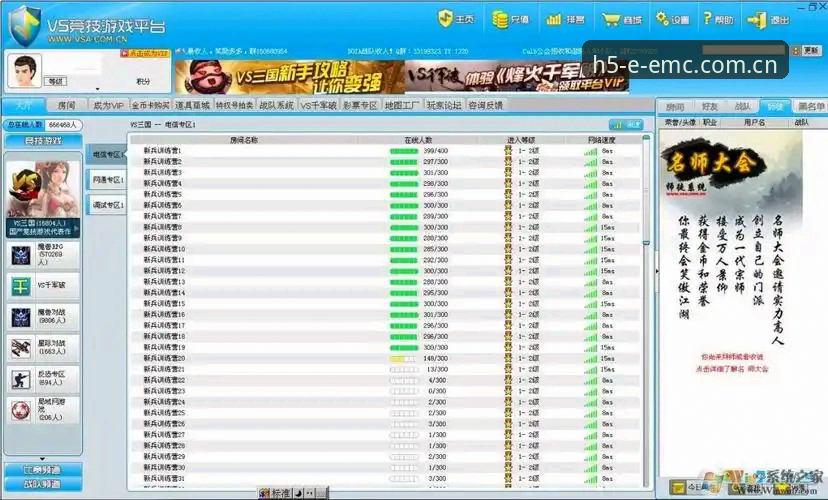Click the level badge icon for 新兵训练营1

pyautogui.click(x=508, y=150)
